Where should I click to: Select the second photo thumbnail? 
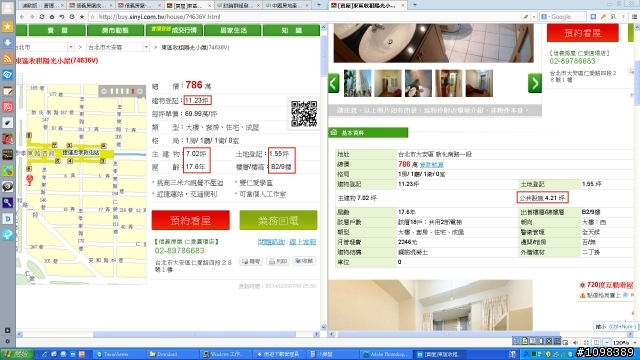point(388,83)
